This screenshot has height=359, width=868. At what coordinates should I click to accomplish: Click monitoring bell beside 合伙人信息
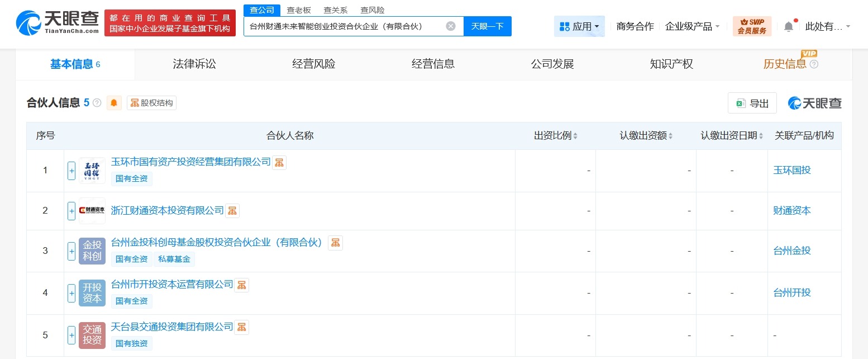[x=114, y=103]
